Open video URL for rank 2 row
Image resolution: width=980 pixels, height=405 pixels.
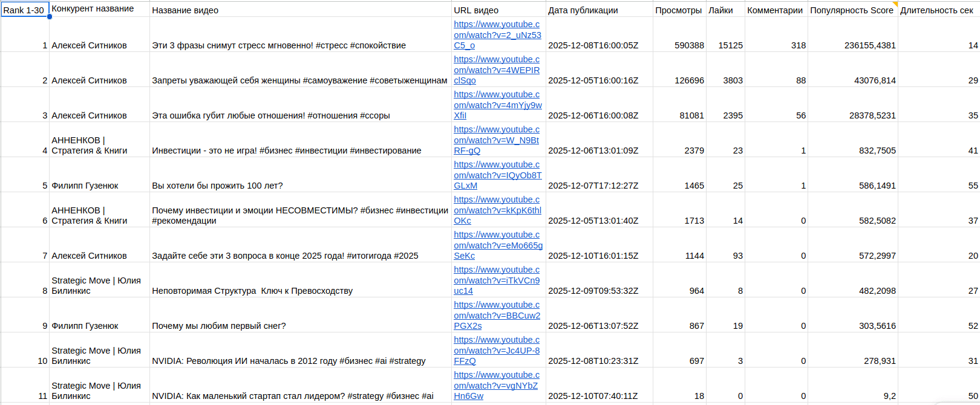tap(497, 70)
